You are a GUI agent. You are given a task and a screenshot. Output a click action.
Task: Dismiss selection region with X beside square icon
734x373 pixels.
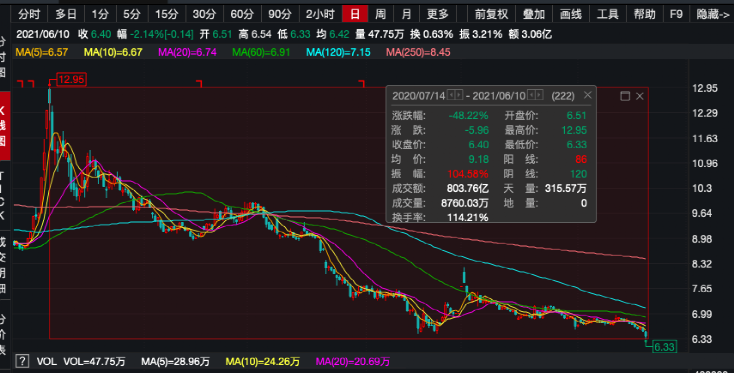click(x=639, y=96)
